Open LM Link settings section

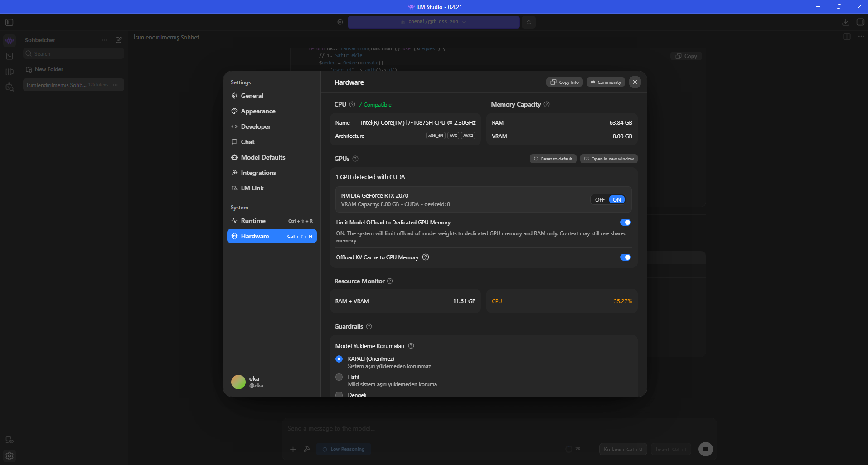[272, 188]
